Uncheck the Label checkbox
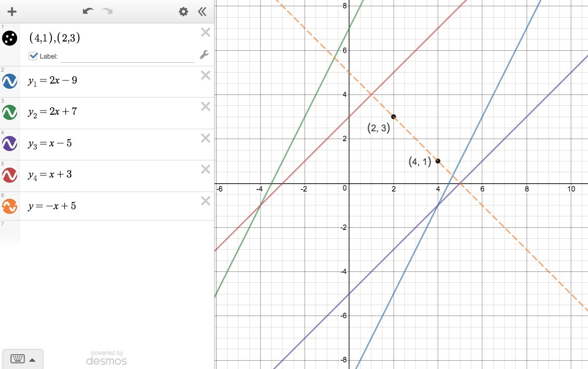This screenshot has width=588, height=369. (x=33, y=56)
